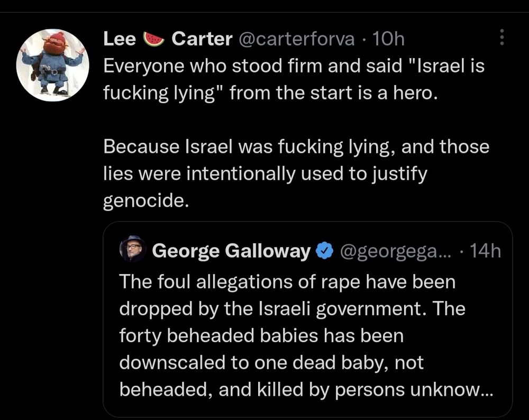This screenshot has height=420, width=529.
Task: Click the @carterforva handle
Action: tap(298, 39)
